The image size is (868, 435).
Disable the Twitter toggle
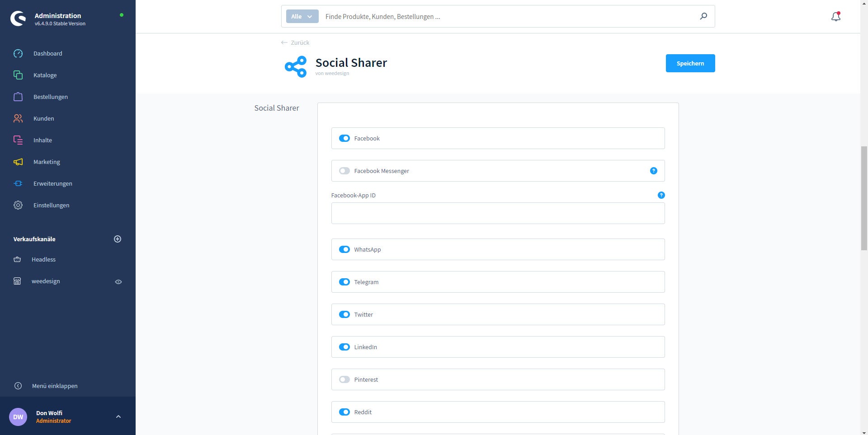click(344, 314)
